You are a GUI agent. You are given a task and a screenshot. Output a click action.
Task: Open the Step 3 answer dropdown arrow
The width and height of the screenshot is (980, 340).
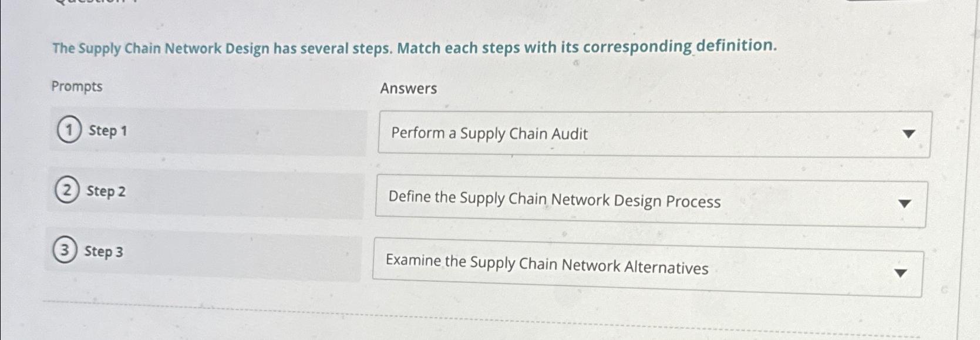899,272
